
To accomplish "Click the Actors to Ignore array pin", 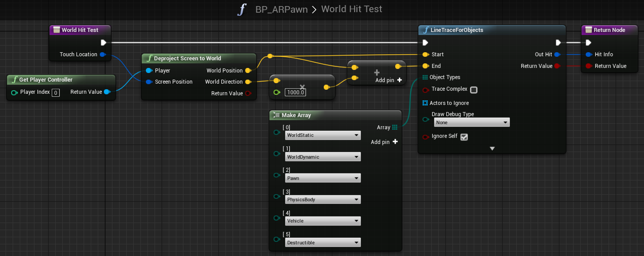I will (425, 103).
